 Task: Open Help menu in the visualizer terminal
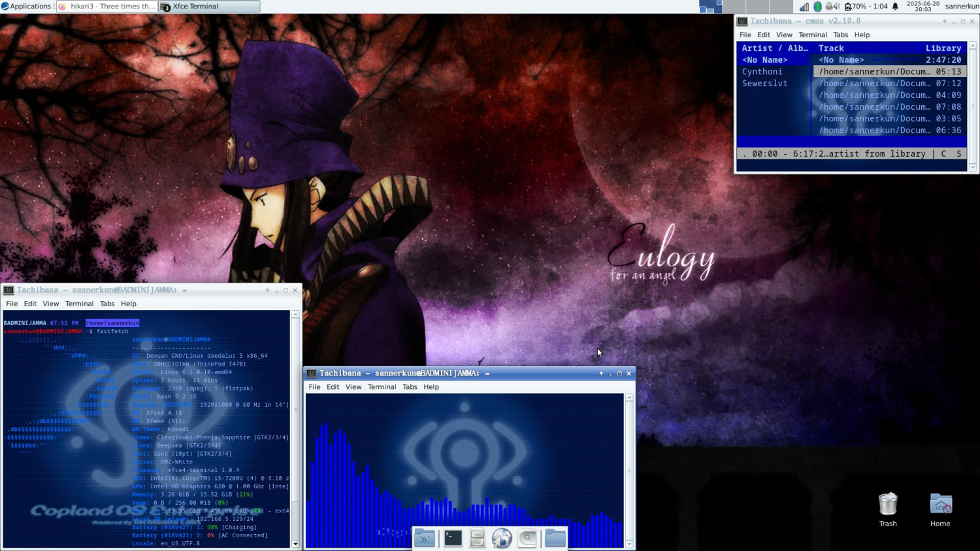pyautogui.click(x=431, y=387)
